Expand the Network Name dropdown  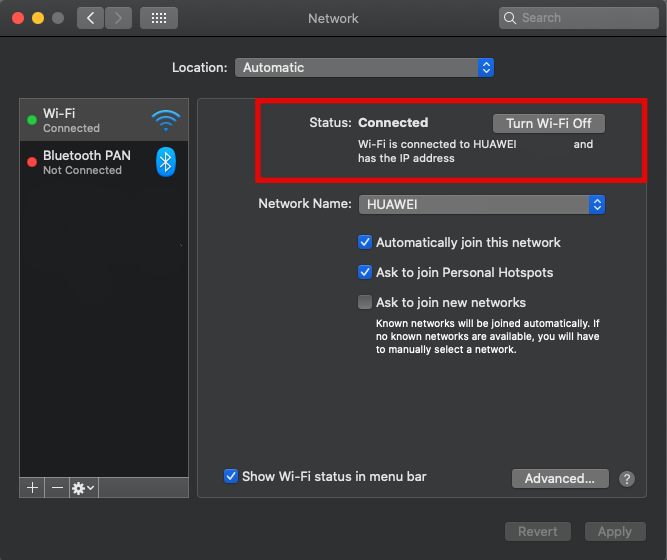click(482, 204)
